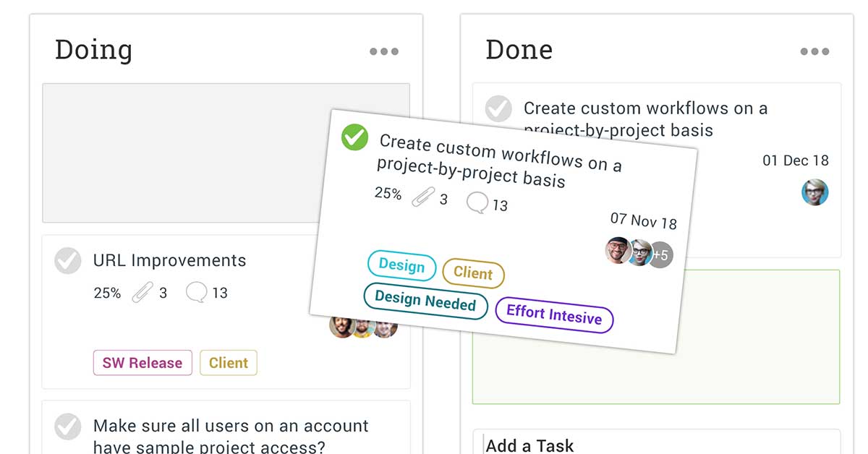Image resolution: width=868 pixels, height=454 pixels.
Task: Click Client tag on dragged card
Action: click(473, 273)
